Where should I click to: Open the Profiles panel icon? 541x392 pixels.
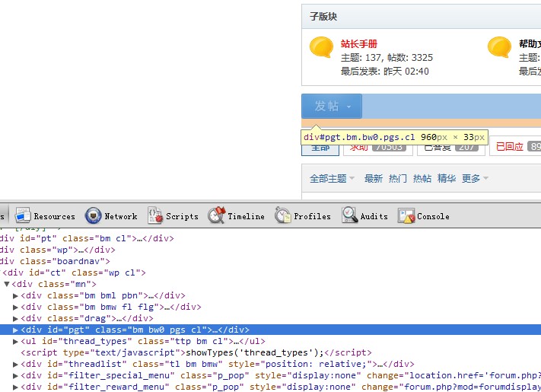pos(283,215)
